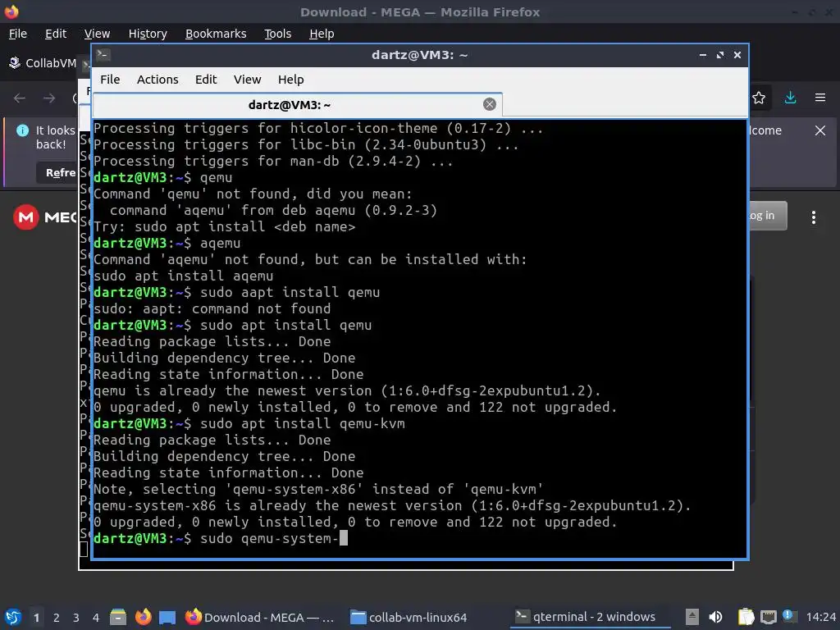The height and width of the screenshot is (630, 840).
Task: Open clipboard manager tray icon
Action: tap(746, 617)
